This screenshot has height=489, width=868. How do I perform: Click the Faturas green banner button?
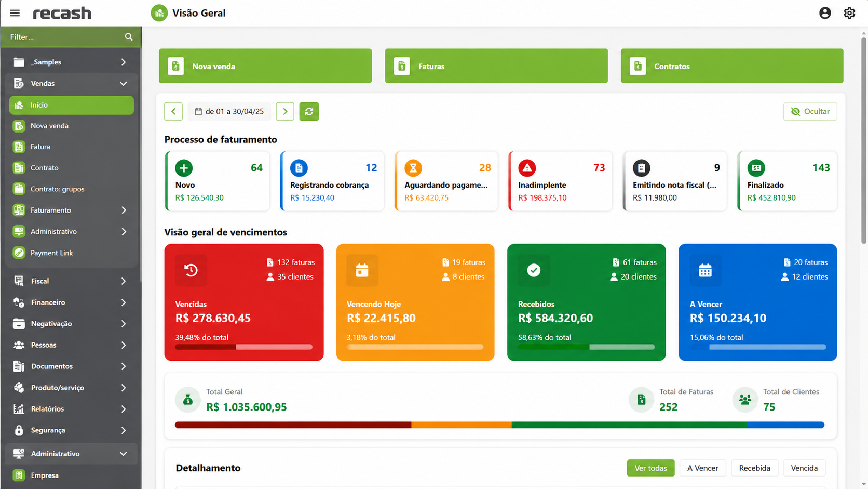pyautogui.click(x=496, y=66)
